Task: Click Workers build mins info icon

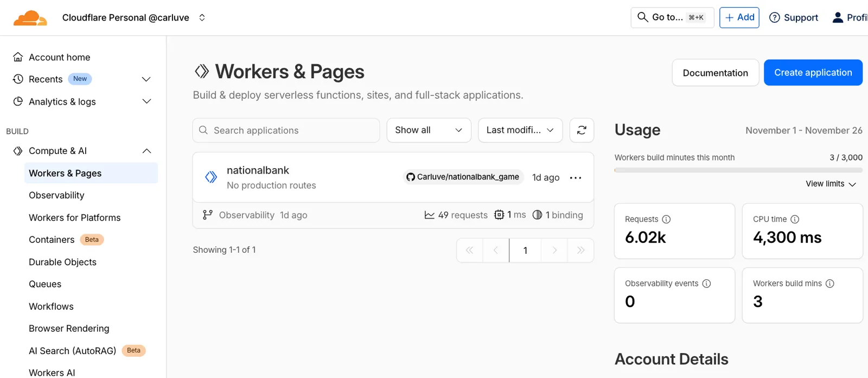Action: pyautogui.click(x=829, y=284)
